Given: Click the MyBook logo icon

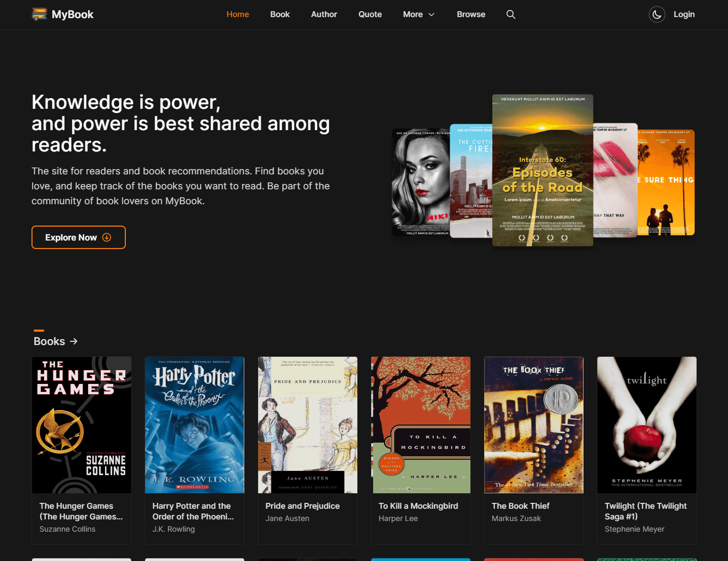Looking at the screenshot, I should (x=39, y=14).
